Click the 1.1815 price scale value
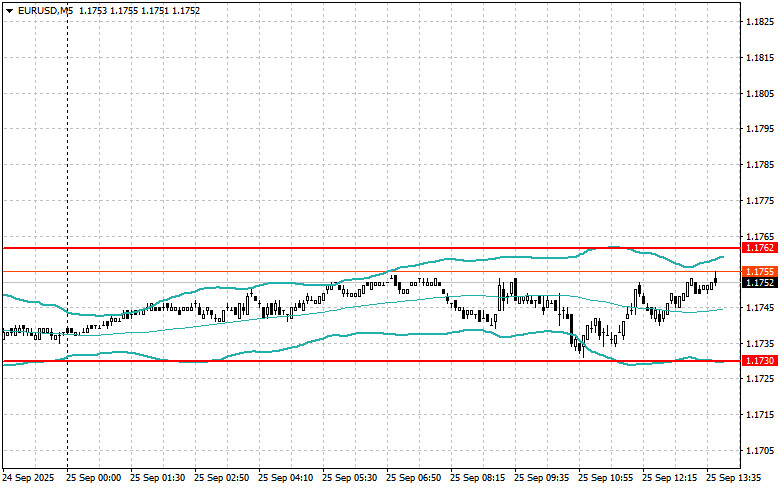781x489 pixels. point(760,58)
